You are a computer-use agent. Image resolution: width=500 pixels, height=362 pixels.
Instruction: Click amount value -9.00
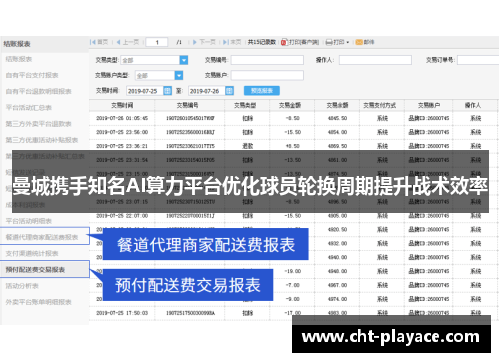click(x=293, y=299)
